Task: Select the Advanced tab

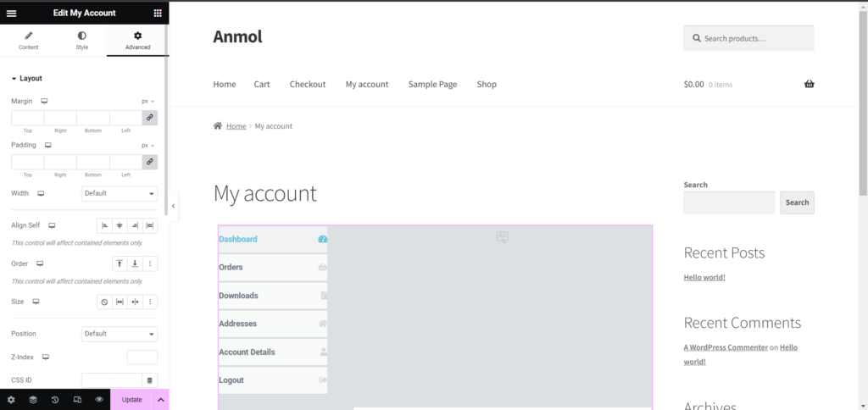Action: pyautogui.click(x=138, y=41)
